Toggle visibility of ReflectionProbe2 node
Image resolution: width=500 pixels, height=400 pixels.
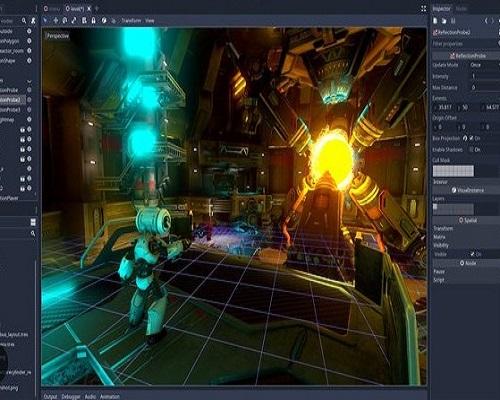click(29, 100)
